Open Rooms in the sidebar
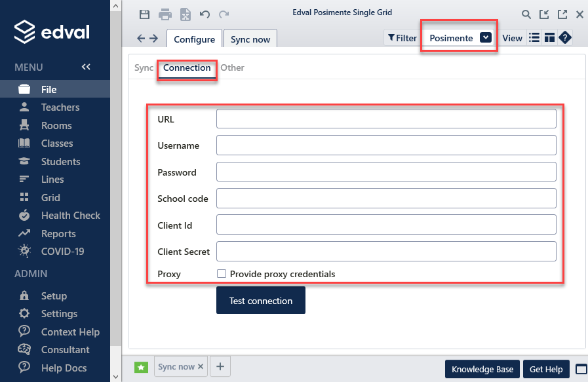The height and width of the screenshot is (382, 588). 55,125
